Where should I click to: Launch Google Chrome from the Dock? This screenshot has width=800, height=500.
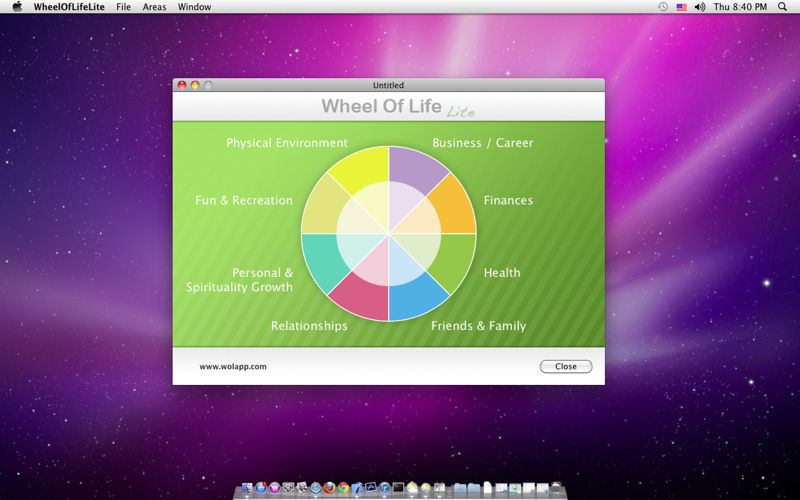pyautogui.click(x=343, y=487)
